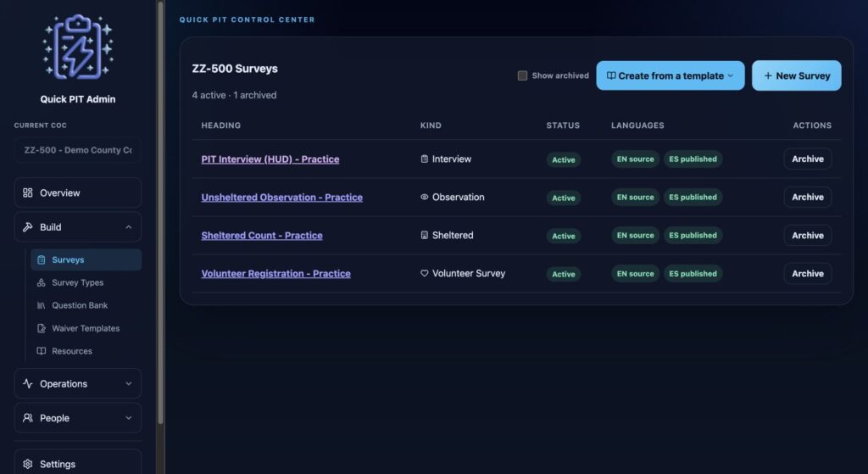
Task: Click the Active status badge for Sheltered Count
Action: click(x=563, y=236)
